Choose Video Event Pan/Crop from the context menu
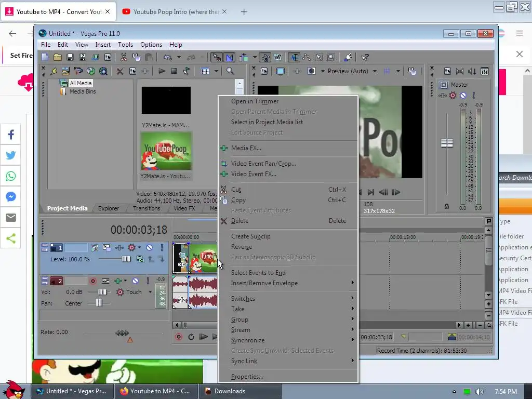This screenshot has width=532, height=399. [x=288, y=164]
